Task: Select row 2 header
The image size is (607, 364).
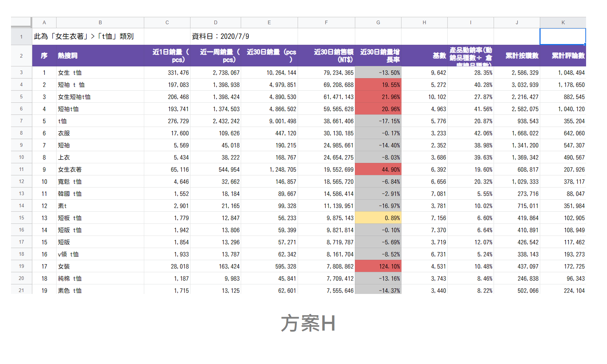Action: tap(21, 56)
